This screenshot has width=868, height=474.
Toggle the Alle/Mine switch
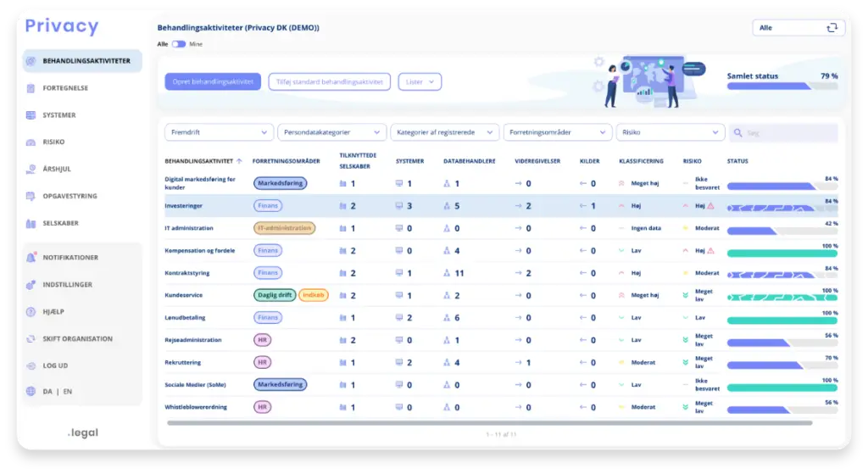tap(179, 44)
